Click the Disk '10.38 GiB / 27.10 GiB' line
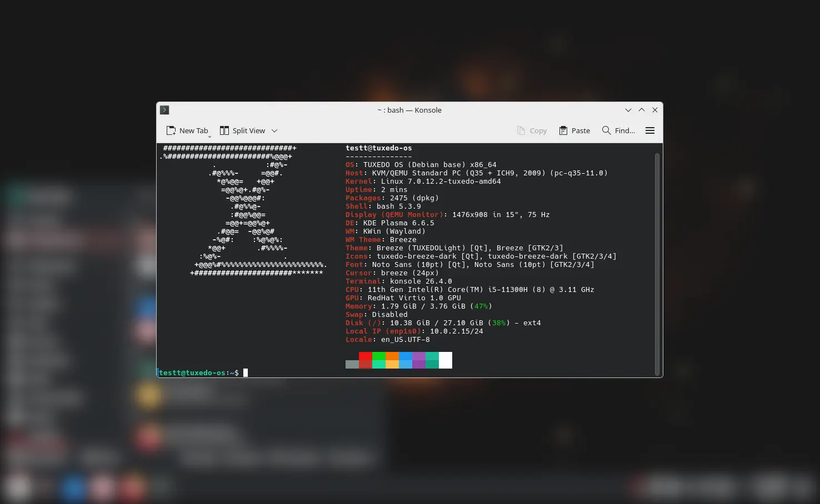The height and width of the screenshot is (504, 820). pos(443,323)
